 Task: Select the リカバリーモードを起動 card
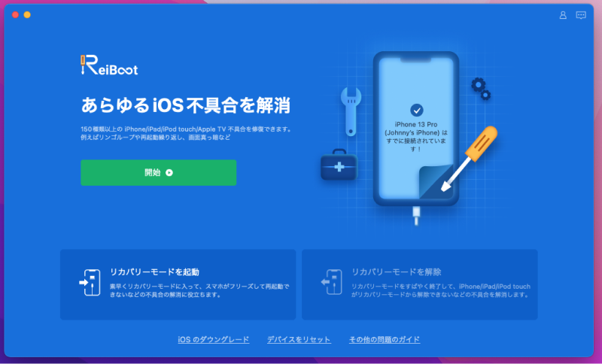pos(178,284)
